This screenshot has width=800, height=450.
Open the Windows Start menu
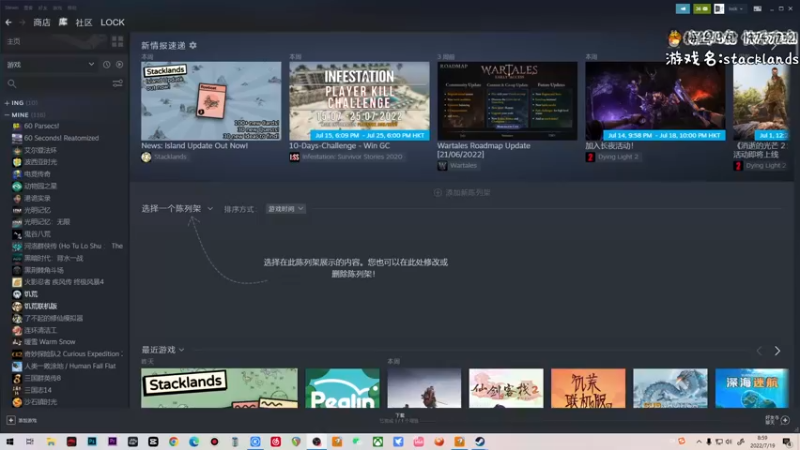pos(10,442)
